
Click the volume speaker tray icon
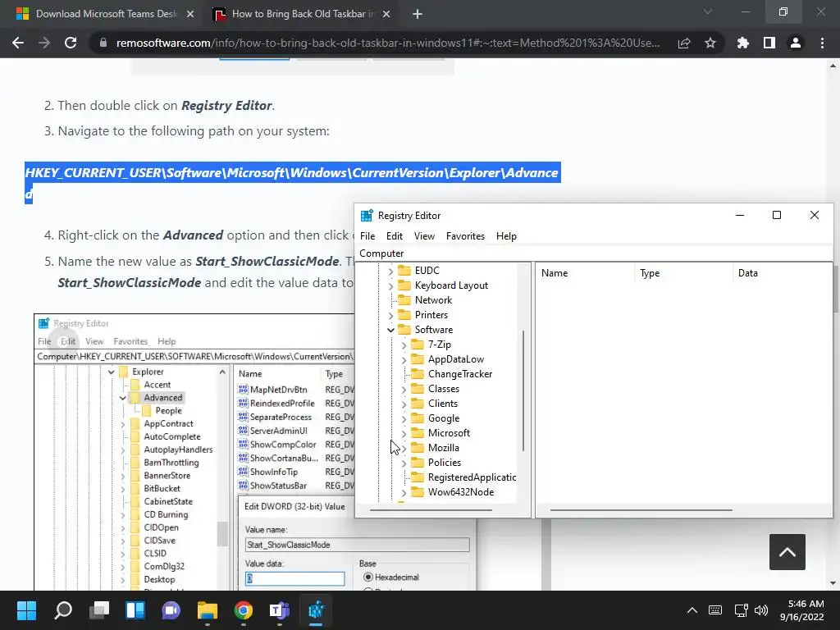pyautogui.click(x=760, y=610)
